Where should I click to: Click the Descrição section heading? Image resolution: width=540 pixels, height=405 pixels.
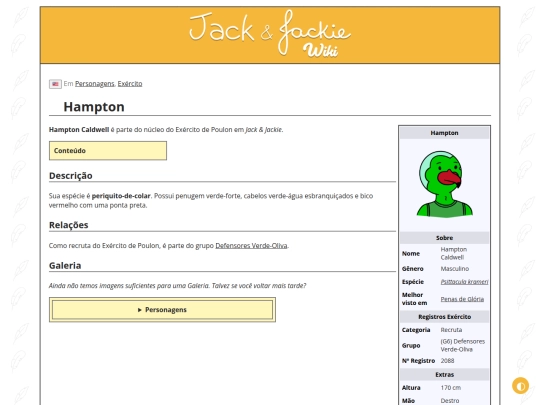click(x=71, y=176)
